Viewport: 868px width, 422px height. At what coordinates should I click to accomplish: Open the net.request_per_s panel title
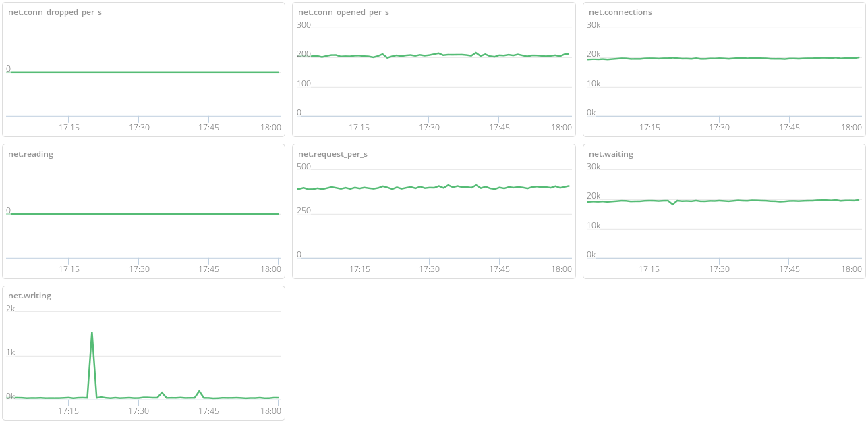(x=332, y=154)
